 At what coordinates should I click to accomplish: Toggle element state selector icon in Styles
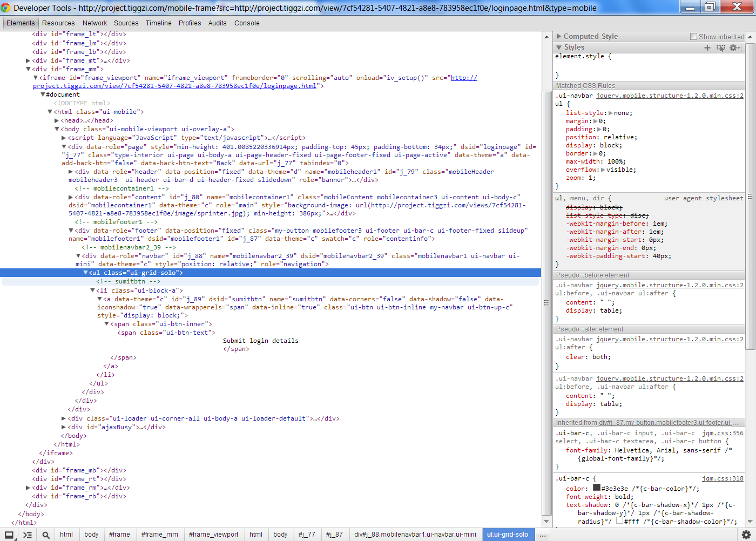pos(720,48)
